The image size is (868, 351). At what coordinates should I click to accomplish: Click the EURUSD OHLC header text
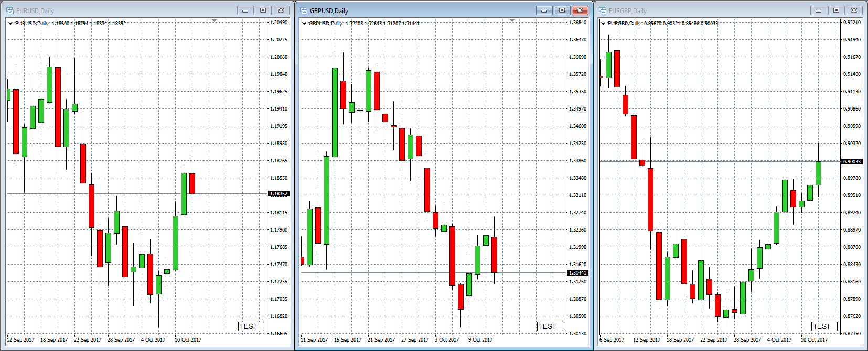pos(70,24)
